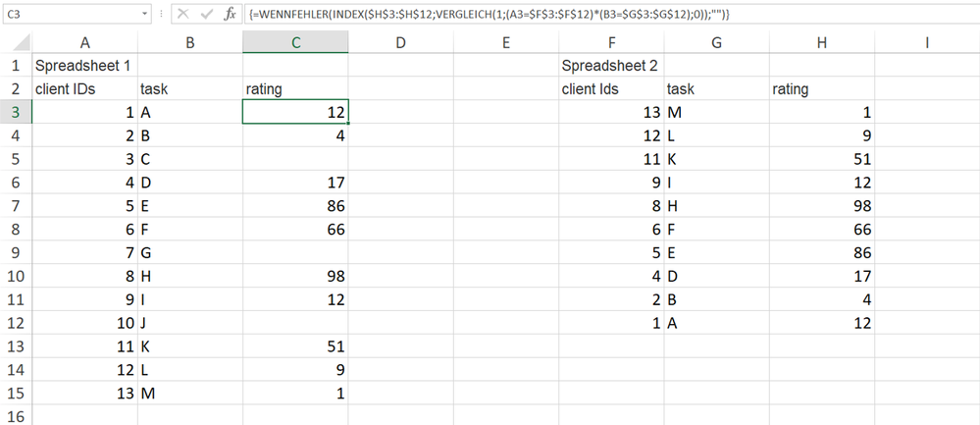Select row 3 header

16,113
